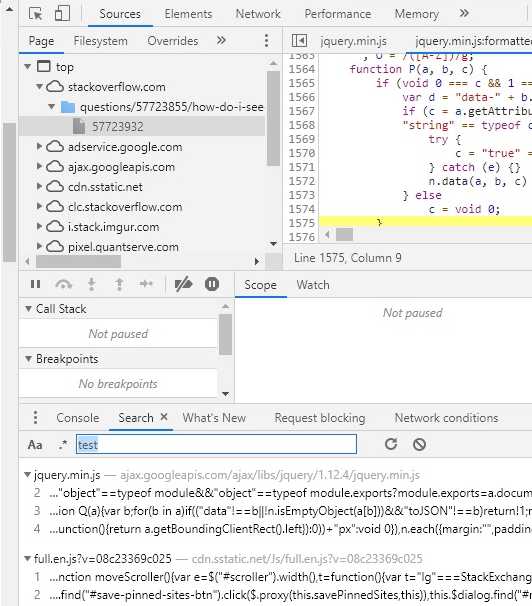Hide the navigator sidebar icon
The image size is (532, 606).
299,41
